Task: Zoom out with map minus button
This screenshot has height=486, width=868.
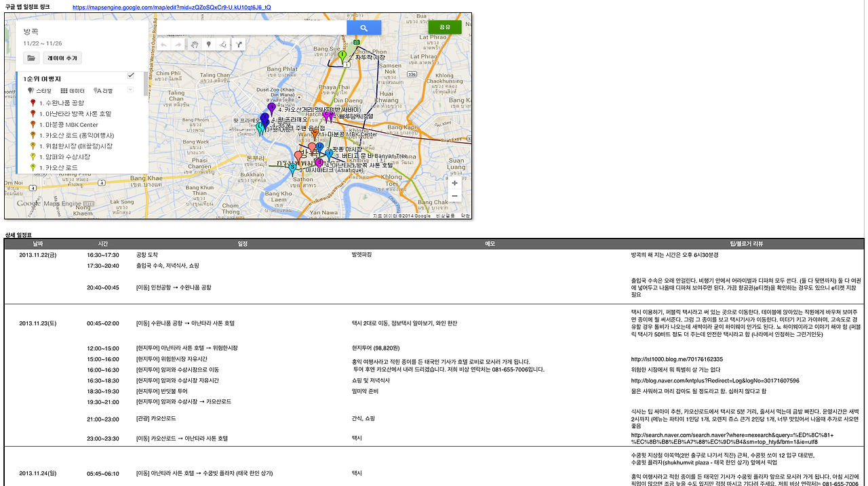Action: (x=454, y=196)
